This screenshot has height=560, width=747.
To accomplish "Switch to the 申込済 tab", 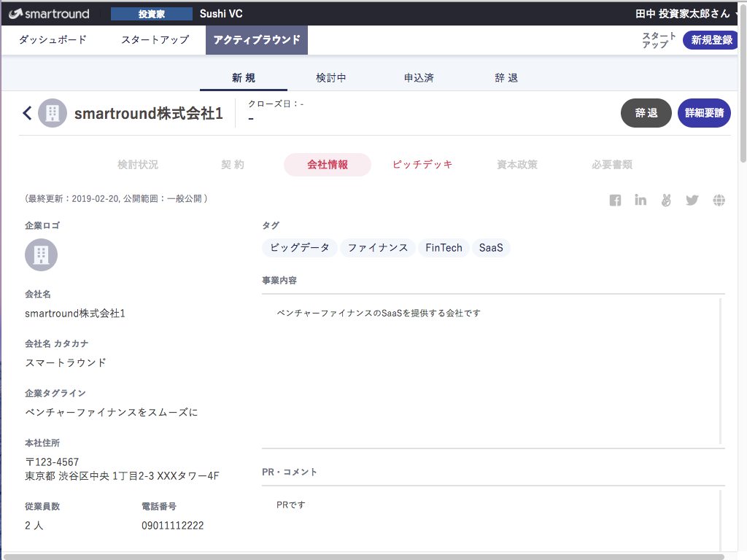I will [419, 78].
